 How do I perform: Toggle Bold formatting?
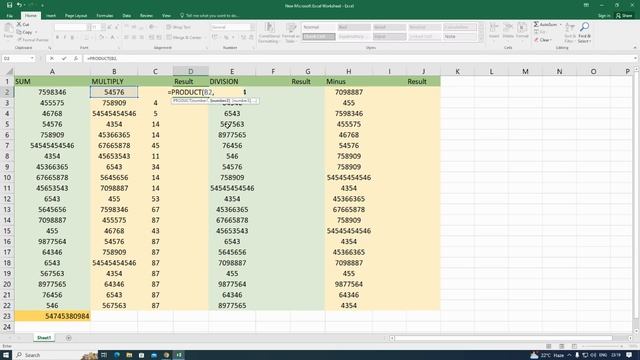coord(57,38)
